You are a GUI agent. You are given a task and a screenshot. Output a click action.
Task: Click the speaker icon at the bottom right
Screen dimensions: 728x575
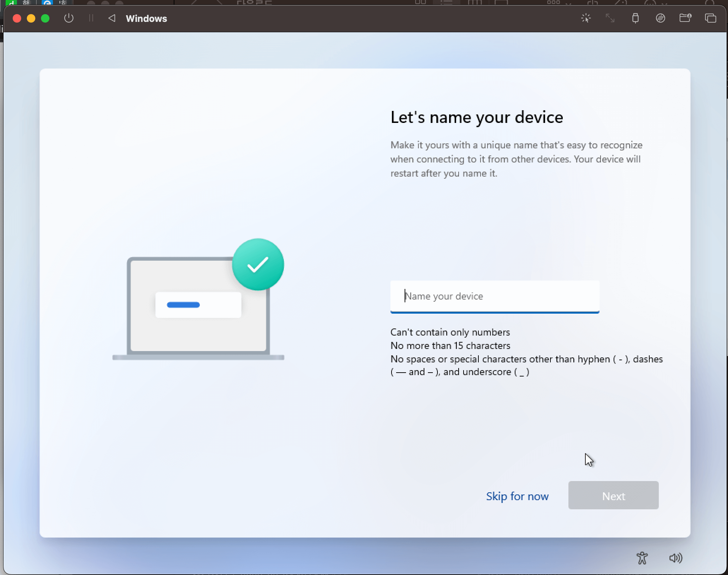676,558
